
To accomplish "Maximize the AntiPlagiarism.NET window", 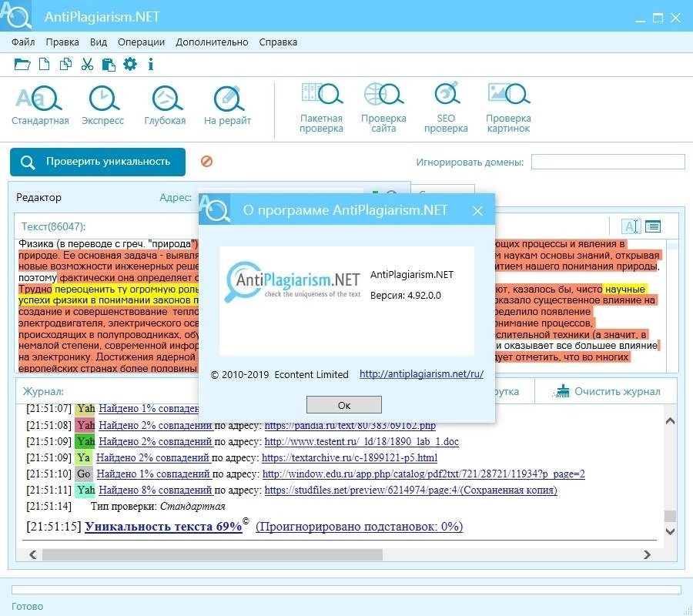I will [658, 18].
